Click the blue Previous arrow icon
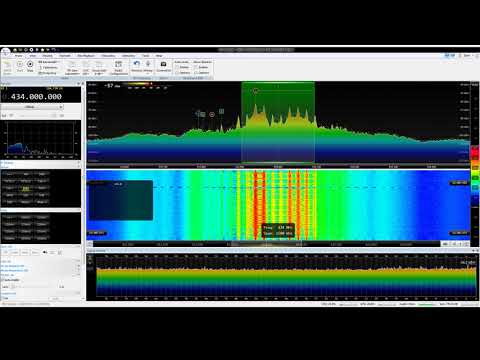The image size is (480, 360). pos(137,64)
